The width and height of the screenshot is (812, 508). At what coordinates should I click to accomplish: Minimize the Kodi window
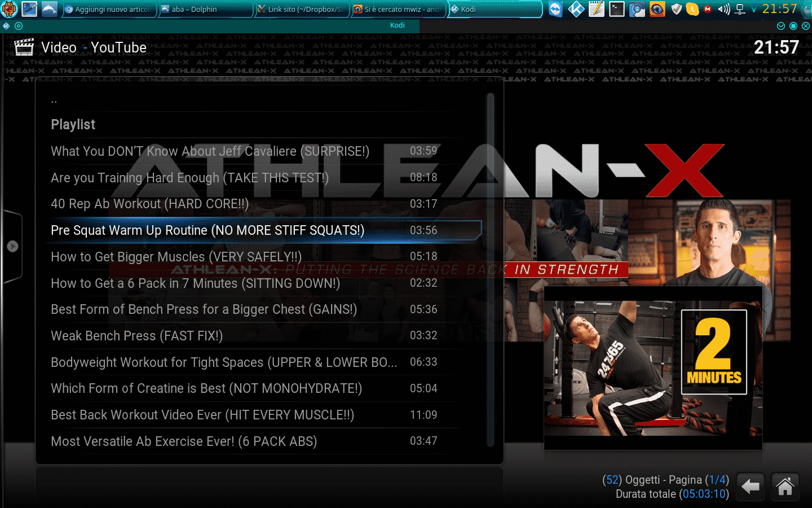click(781, 26)
